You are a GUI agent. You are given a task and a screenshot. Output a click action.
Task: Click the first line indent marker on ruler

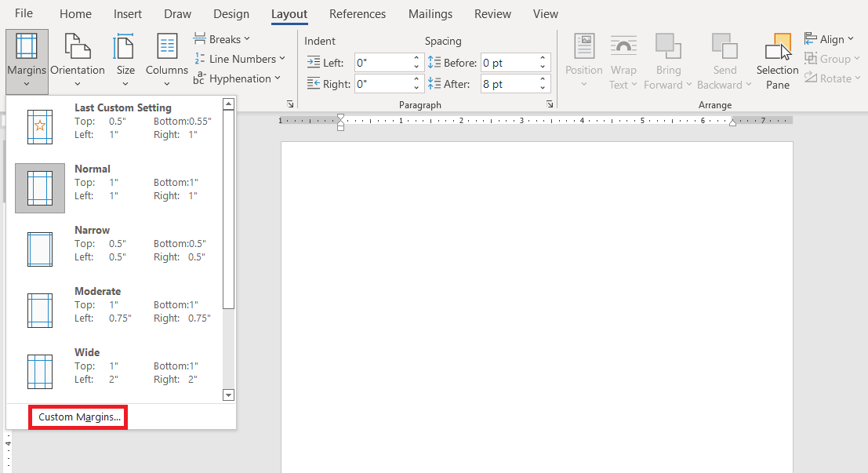coord(340,117)
